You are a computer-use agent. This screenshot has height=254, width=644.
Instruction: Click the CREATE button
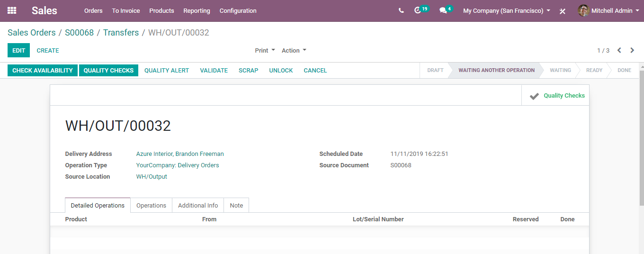[x=48, y=50]
